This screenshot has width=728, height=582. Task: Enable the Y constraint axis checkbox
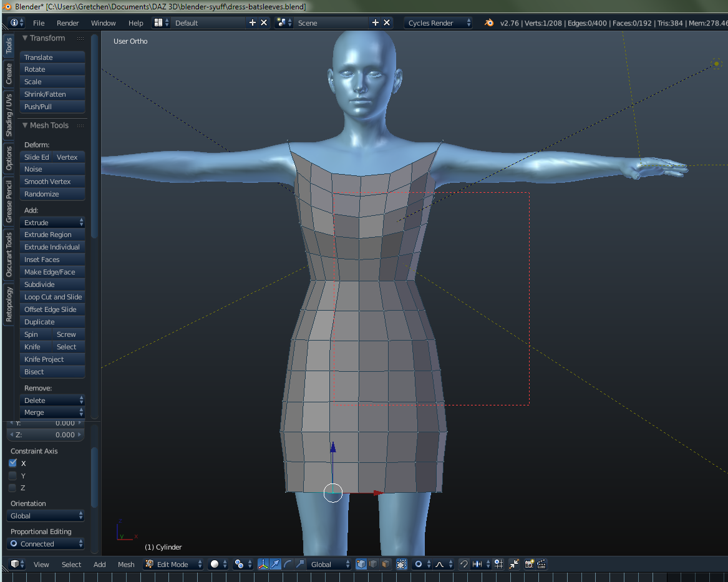tap(13, 475)
